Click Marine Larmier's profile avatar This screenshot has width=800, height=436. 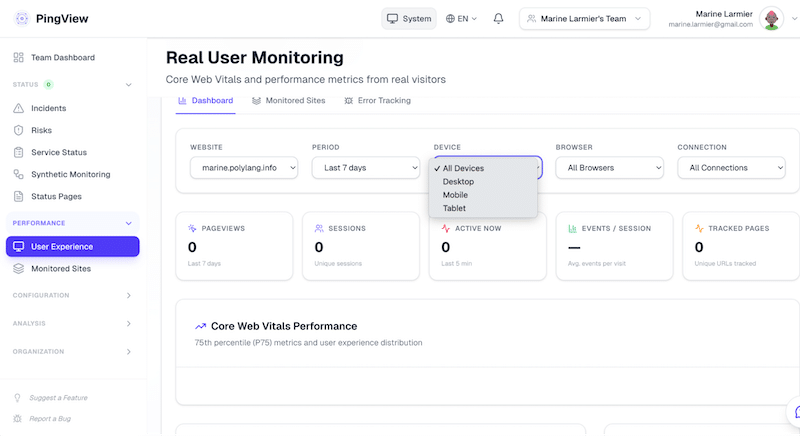[771, 19]
